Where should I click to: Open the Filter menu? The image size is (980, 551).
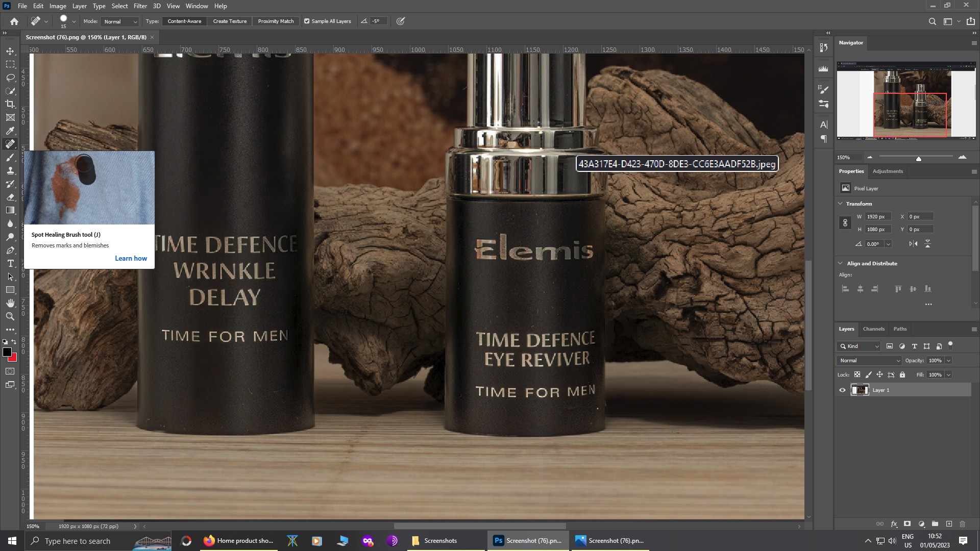pyautogui.click(x=140, y=6)
